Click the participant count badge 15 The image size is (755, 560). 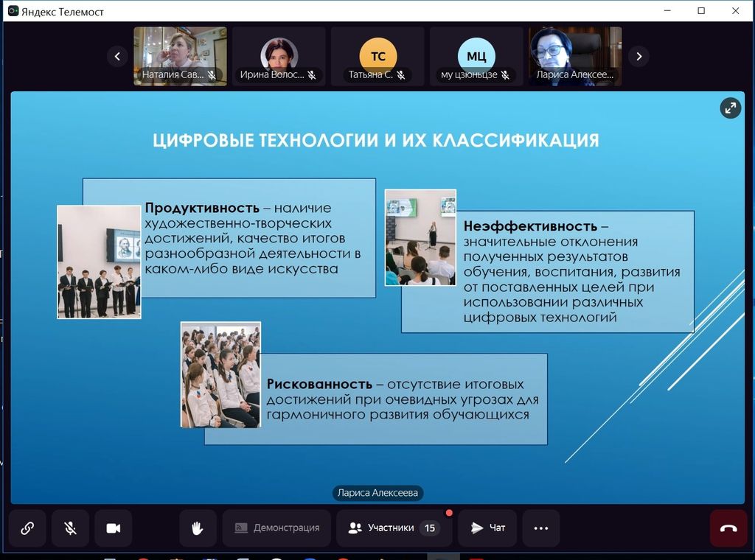[429, 528]
